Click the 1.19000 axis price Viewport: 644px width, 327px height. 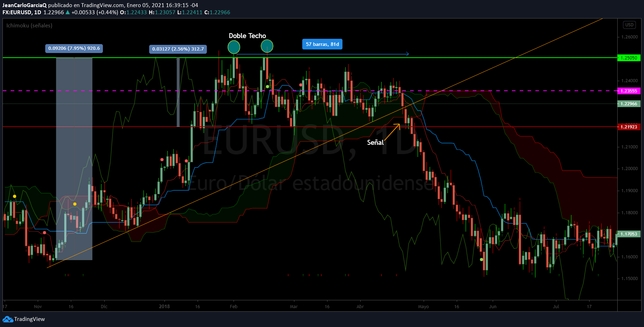tap(629, 191)
